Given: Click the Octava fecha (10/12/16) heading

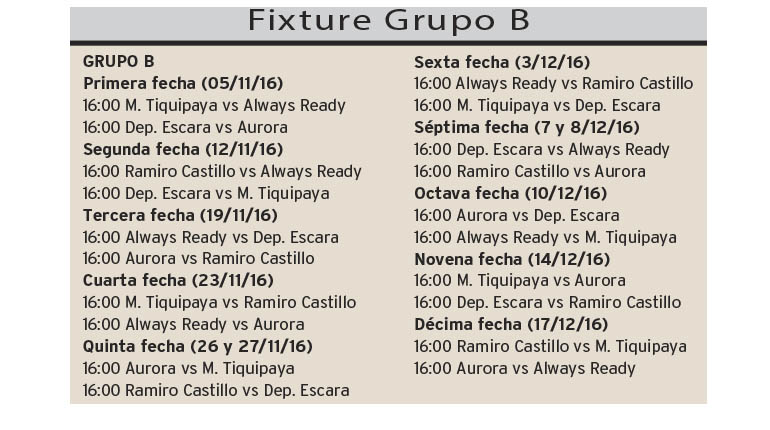Looking at the screenshot, I should [511, 193].
